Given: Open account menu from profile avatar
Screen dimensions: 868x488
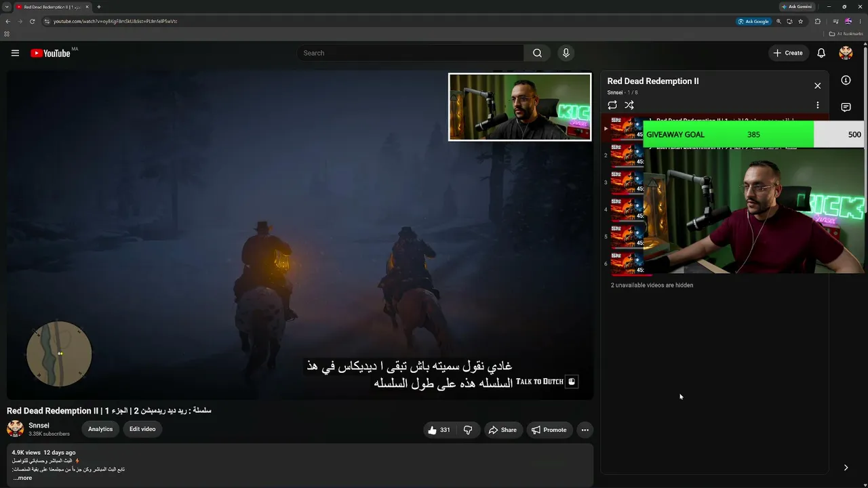Looking at the screenshot, I should tap(846, 53).
